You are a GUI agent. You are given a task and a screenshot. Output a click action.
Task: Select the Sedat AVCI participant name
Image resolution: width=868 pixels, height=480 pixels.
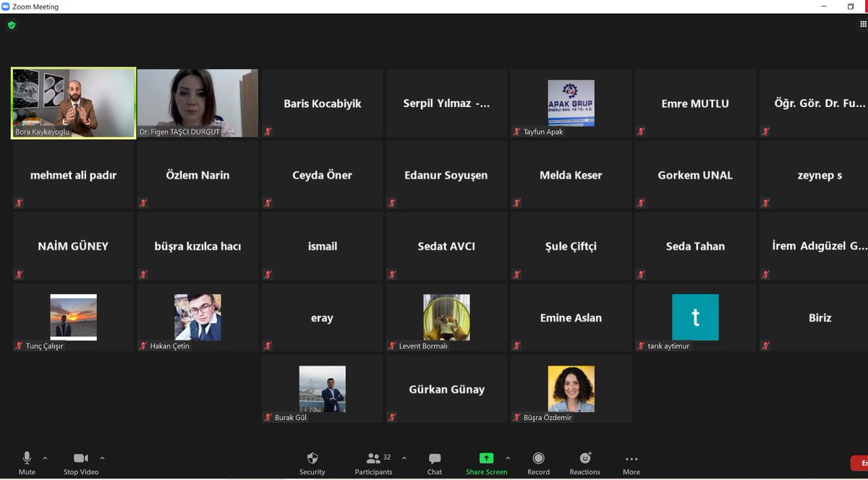tap(446, 246)
